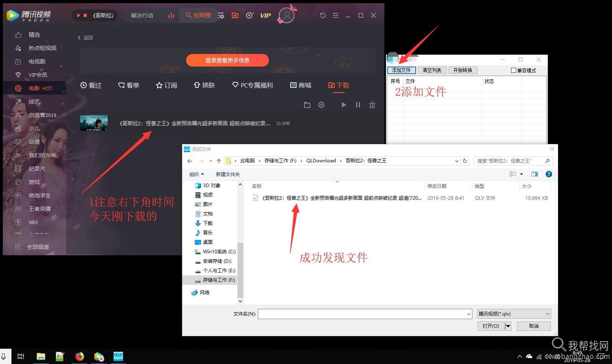The width and height of the screenshot is (612, 364).
Task: Click the delete trash icon in downloads
Action: [372, 105]
